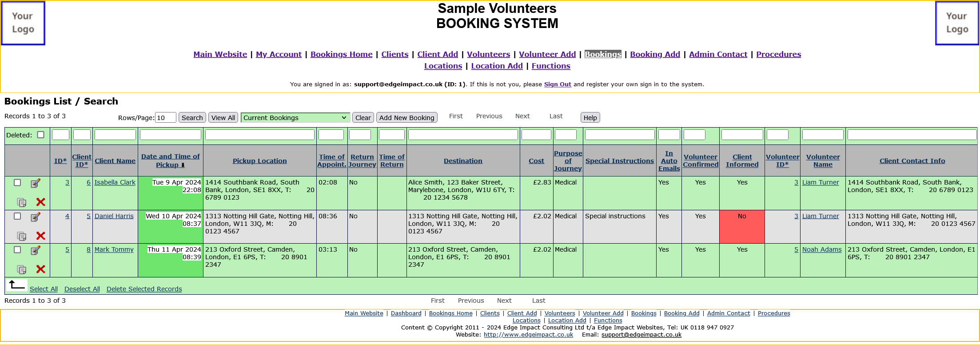Click the Sign Out link
This screenshot has height=345, width=980.
(558, 84)
